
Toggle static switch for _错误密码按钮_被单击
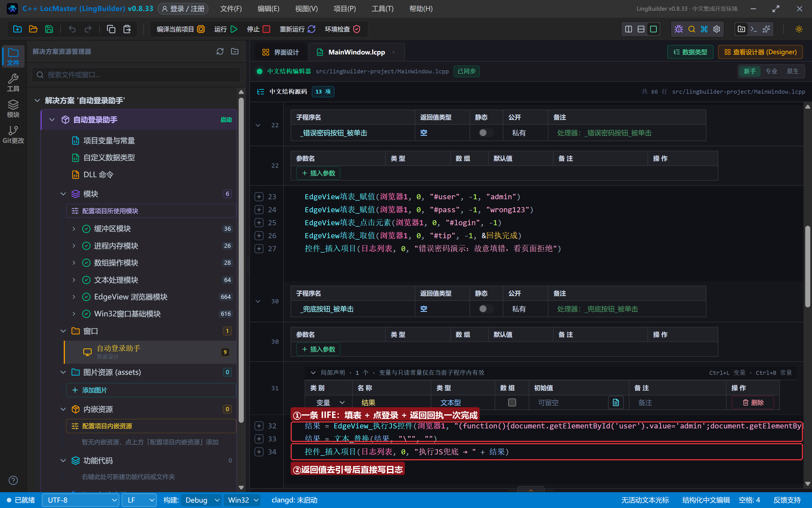tap(486, 133)
